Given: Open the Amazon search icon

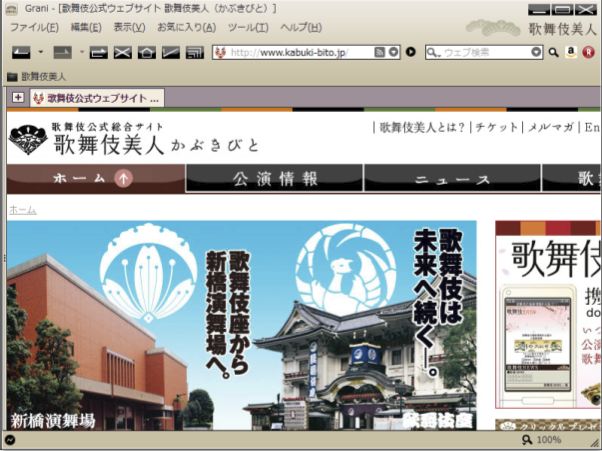Looking at the screenshot, I should click(571, 52).
